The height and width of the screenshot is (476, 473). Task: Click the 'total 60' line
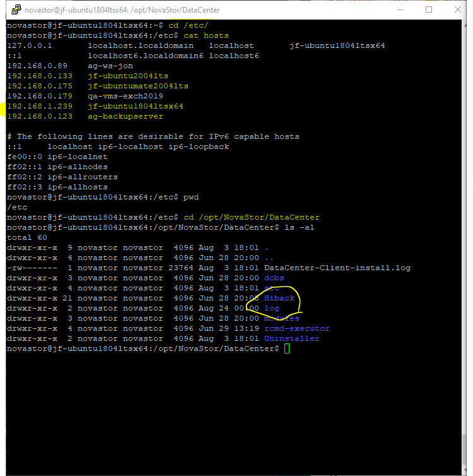(x=27, y=237)
